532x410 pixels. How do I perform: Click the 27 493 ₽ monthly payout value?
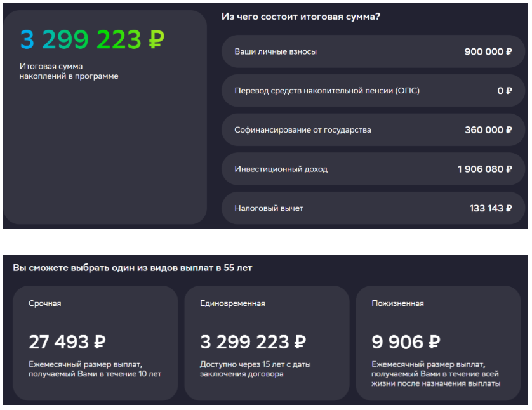click(67, 342)
